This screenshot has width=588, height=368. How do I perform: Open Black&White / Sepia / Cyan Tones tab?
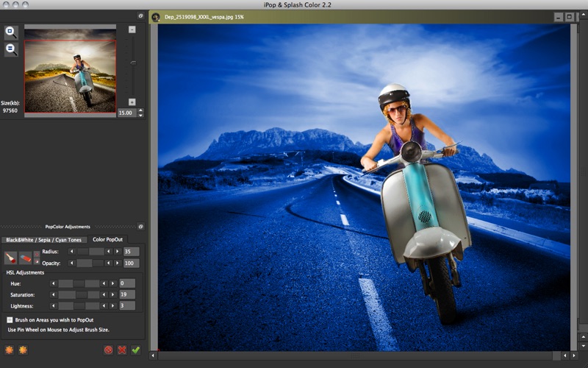[43, 239]
